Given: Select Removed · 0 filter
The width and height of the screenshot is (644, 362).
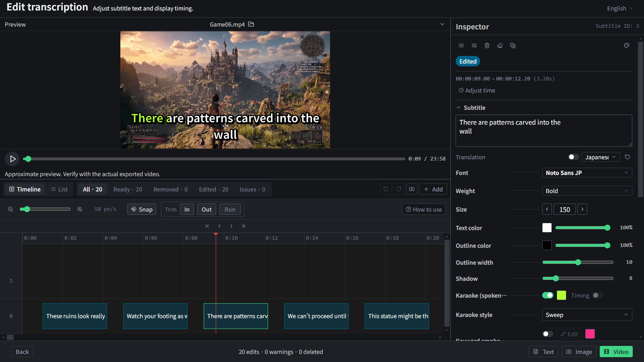Looking at the screenshot, I should coord(170,189).
